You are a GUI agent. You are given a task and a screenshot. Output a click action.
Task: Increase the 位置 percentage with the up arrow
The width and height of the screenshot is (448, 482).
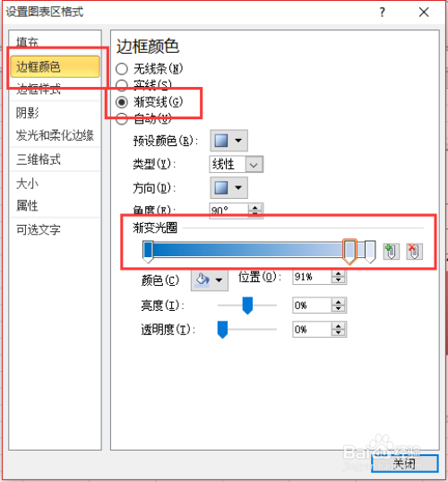click(338, 273)
